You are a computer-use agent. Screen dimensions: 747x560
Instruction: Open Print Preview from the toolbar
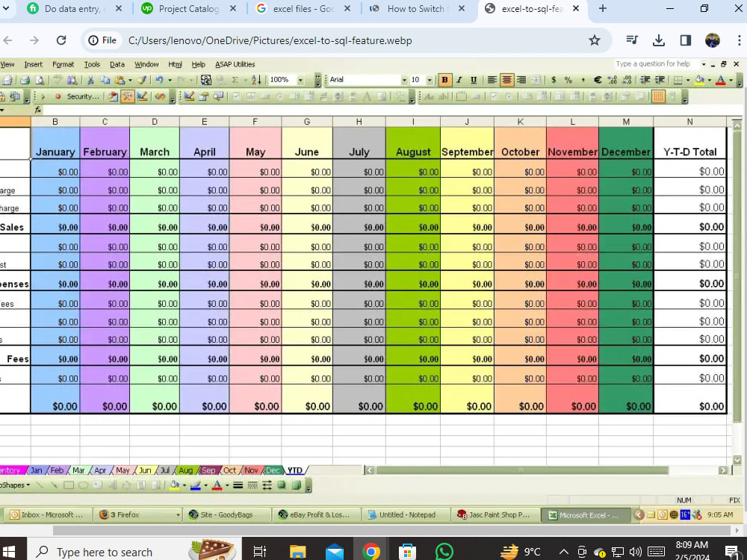pos(42,79)
